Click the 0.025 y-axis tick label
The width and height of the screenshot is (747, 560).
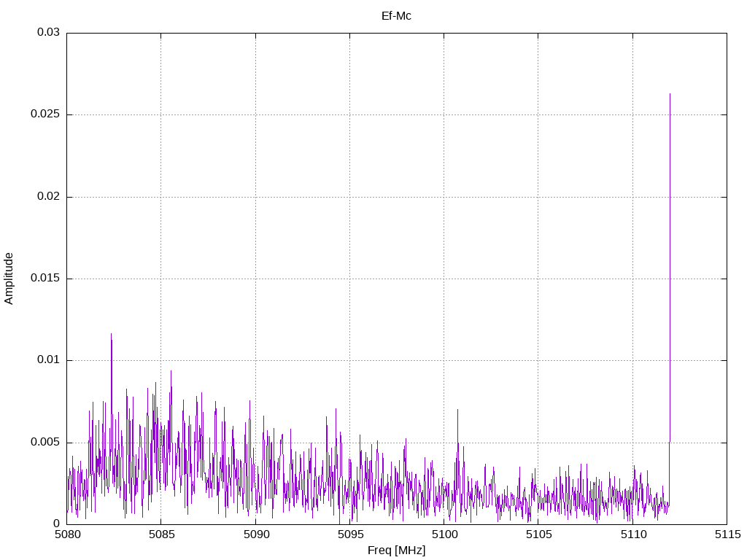(46, 114)
